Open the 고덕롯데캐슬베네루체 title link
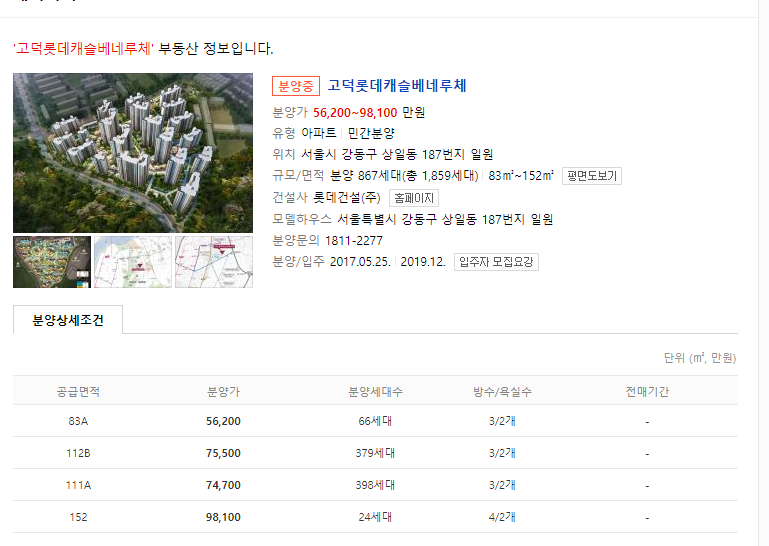Image resolution: width=769 pixels, height=546 pixels. [x=396, y=86]
